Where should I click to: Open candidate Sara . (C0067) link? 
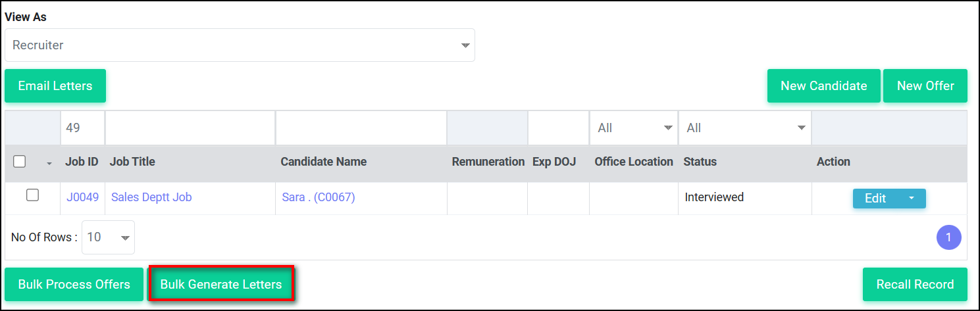pos(319,197)
